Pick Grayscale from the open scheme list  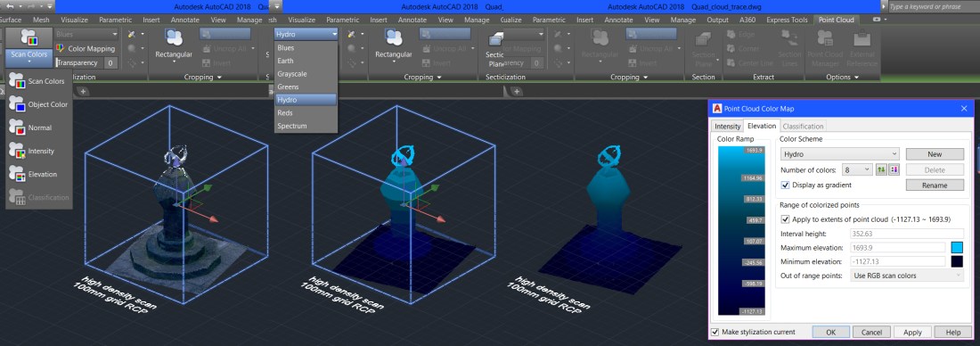coord(306,74)
